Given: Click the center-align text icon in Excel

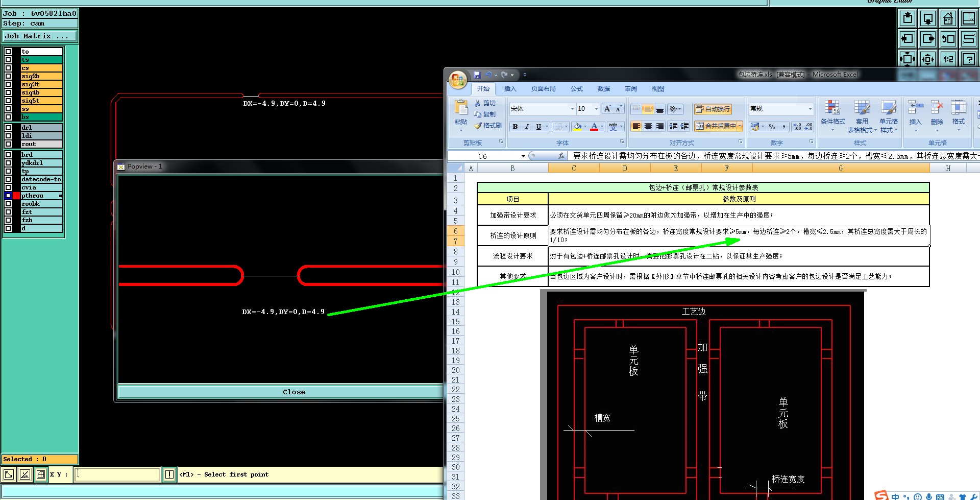Looking at the screenshot, I should coord(648,126).
